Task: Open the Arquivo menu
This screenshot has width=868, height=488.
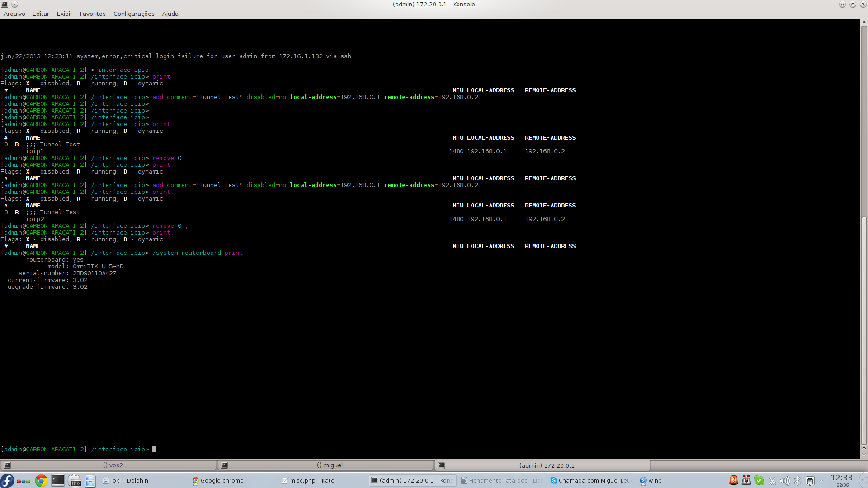Action: (x=14, y=14)
